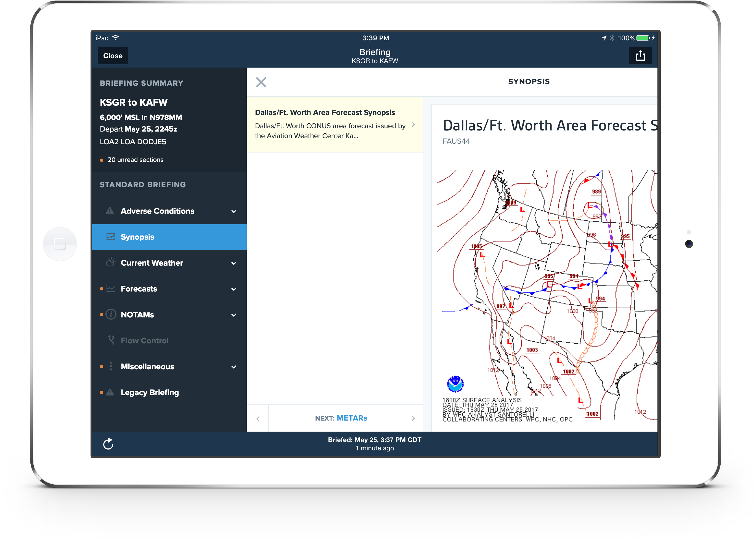Expand the Current Weather section chevron
This screenshot has height=540, width=756.
pyautogui.click(x=234, y=263)
